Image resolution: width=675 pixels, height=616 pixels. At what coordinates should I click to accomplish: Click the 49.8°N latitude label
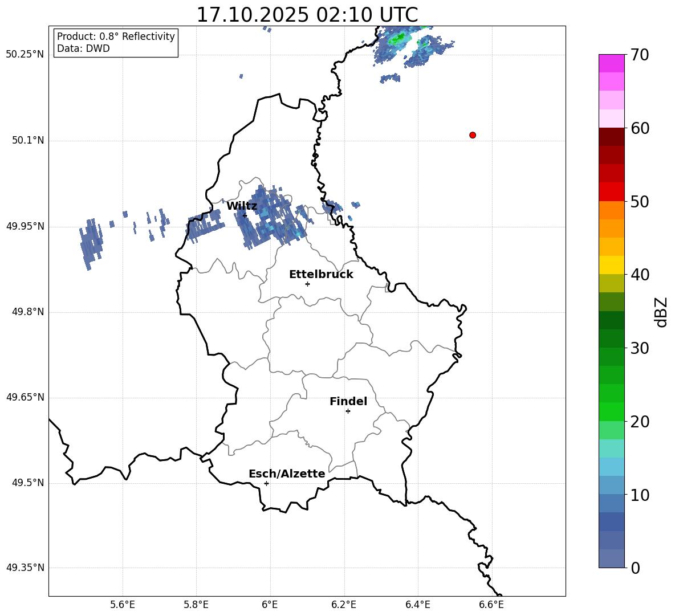coord(28,312)
